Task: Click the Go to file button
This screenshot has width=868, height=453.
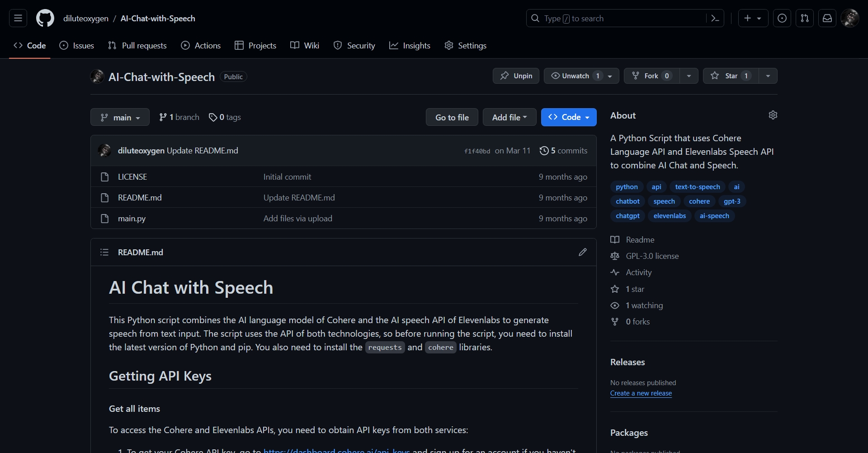Action: tap(452, 117)
